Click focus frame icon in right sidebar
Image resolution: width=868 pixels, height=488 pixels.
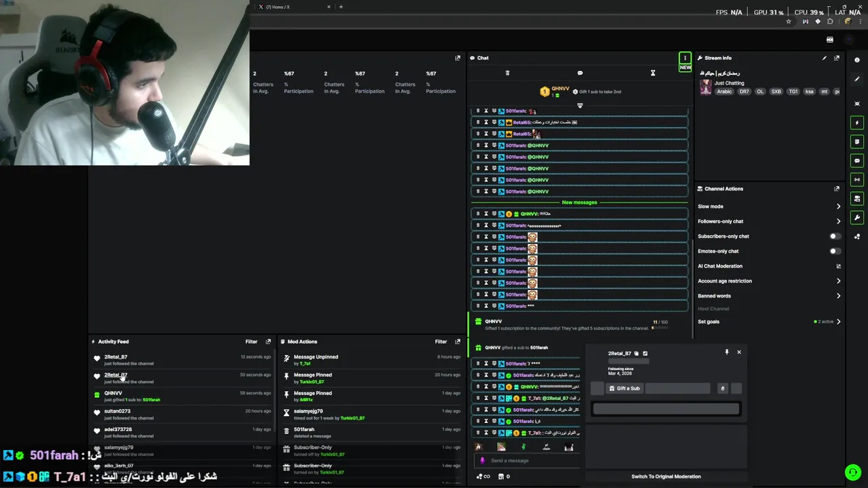857,104
